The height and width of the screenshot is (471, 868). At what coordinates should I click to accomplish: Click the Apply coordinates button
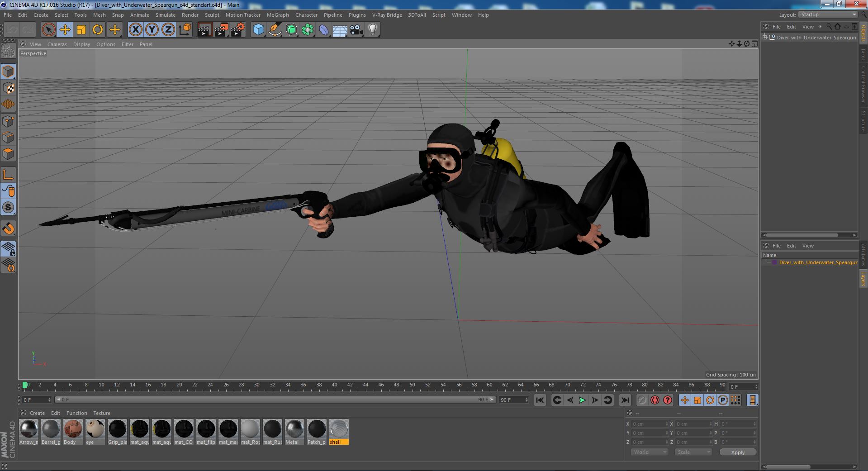[738, 452]
